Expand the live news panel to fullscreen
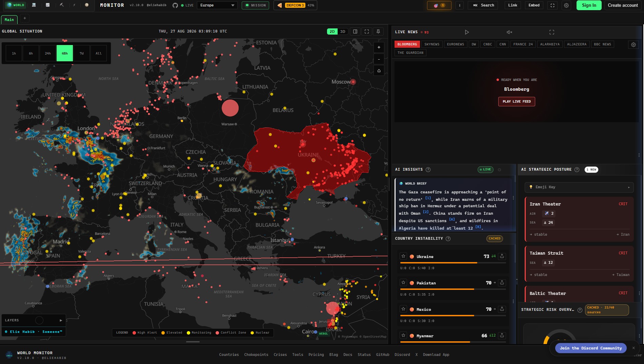 [x=552, y=32]
